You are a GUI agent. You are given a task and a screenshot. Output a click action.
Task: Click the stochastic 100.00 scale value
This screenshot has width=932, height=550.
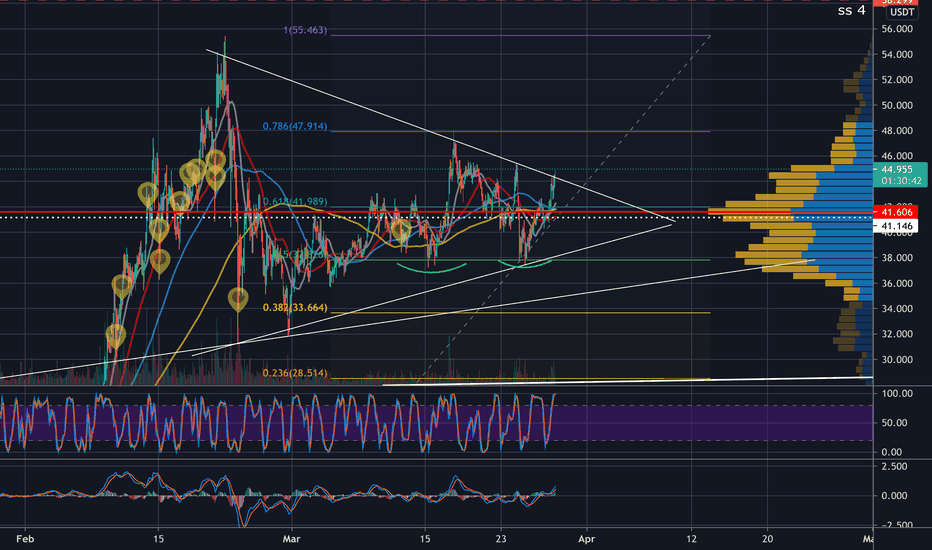point(897,393)
